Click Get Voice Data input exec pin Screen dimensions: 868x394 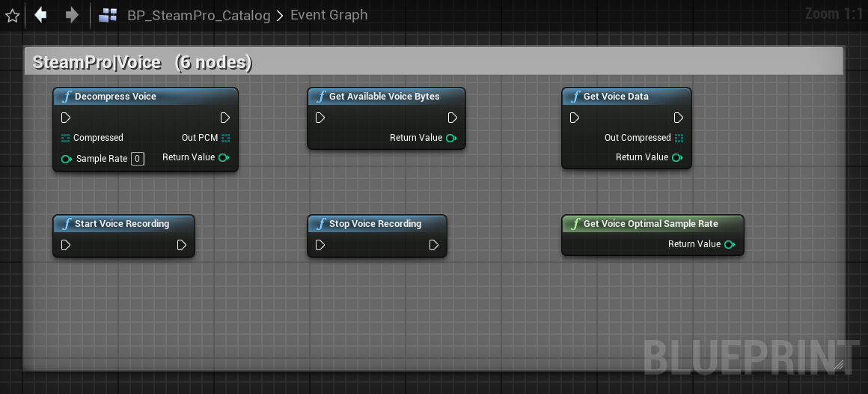[x=575, y=118]
